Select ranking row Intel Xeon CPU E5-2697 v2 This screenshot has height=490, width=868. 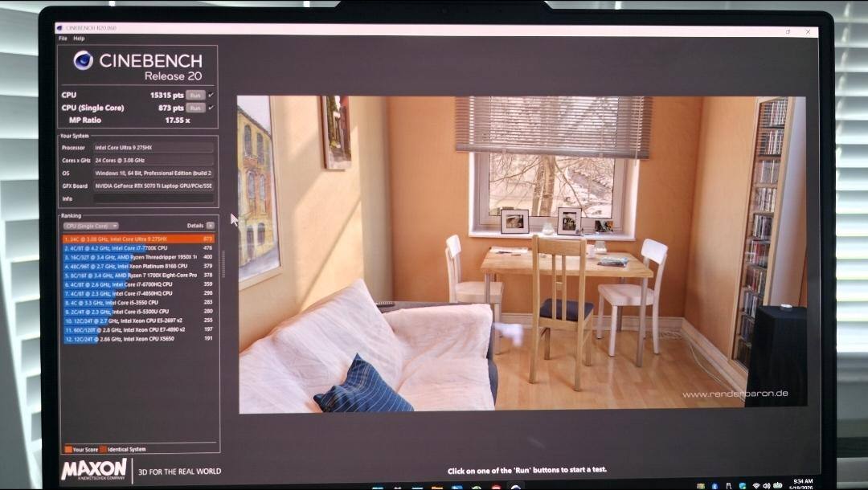(x=138, y=321)
